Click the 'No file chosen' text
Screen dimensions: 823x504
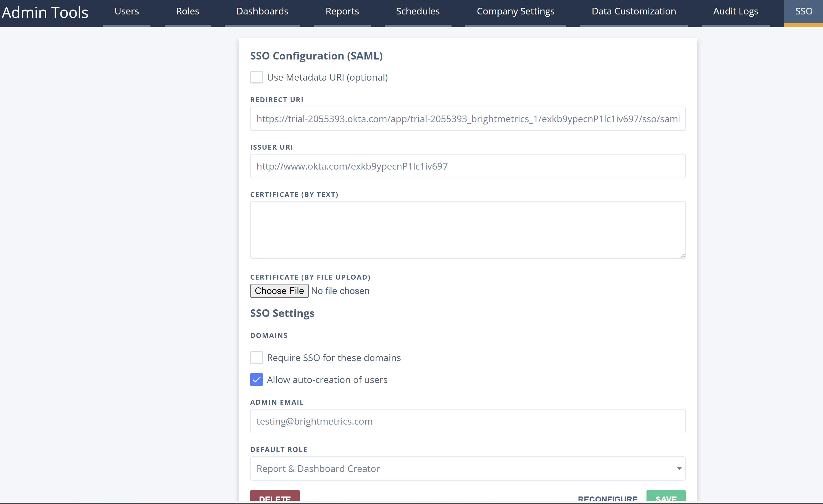[340, 291]
